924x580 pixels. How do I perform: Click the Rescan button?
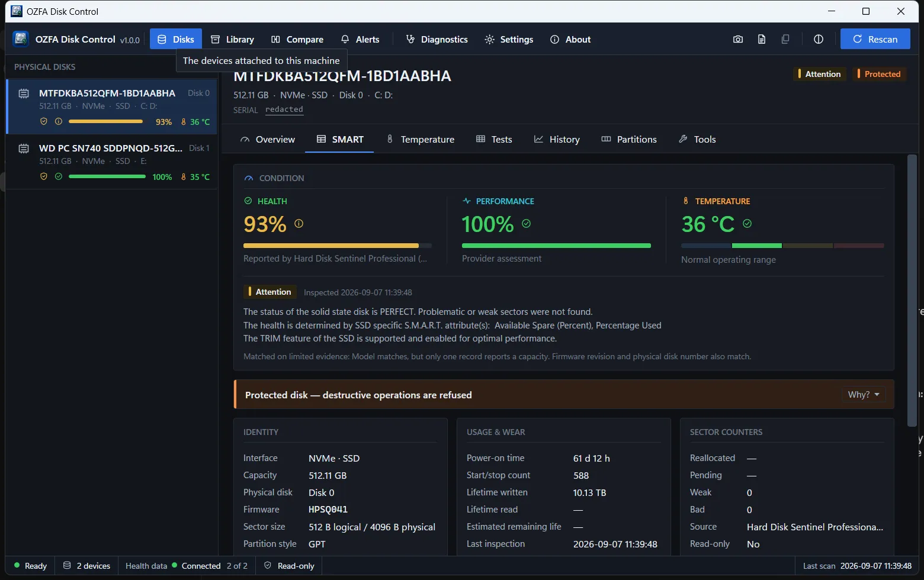coord(875,39)
